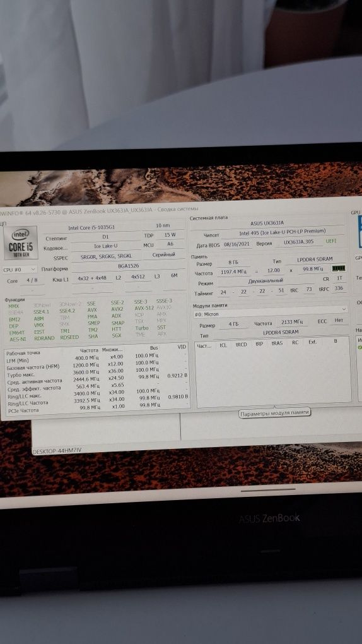
Task: Click the 'Турбо макс.' row label
Action: (x=21, y=374)
